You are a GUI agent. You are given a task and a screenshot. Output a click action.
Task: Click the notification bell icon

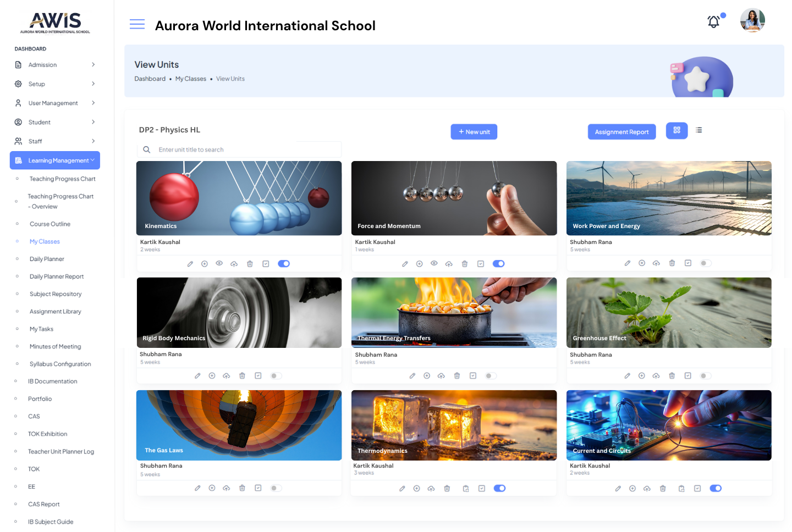[713, 22]
